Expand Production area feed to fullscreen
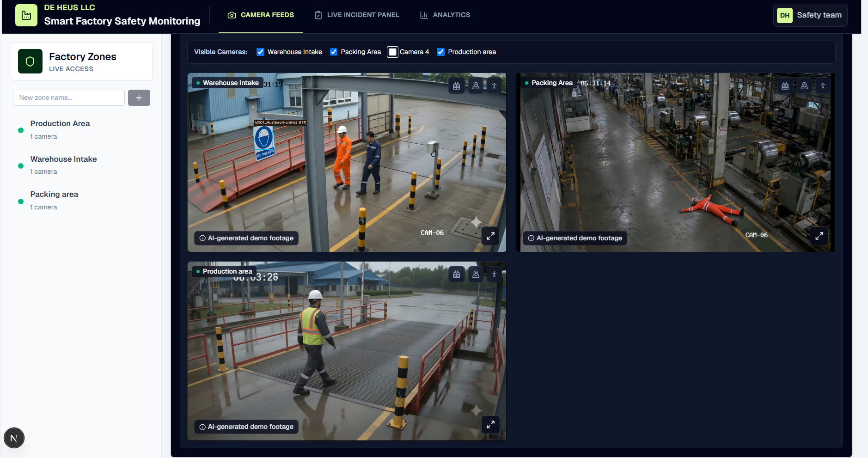Viewport: 868px width, 458px height. tap(490, 424)
